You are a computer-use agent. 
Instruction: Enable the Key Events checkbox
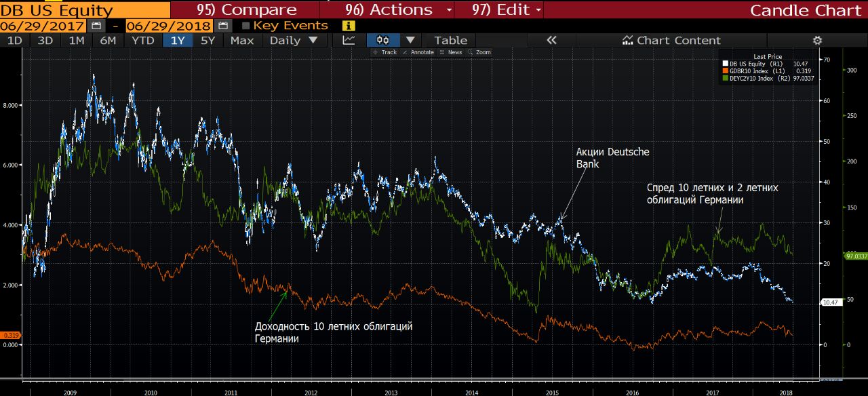coord(246,26)
